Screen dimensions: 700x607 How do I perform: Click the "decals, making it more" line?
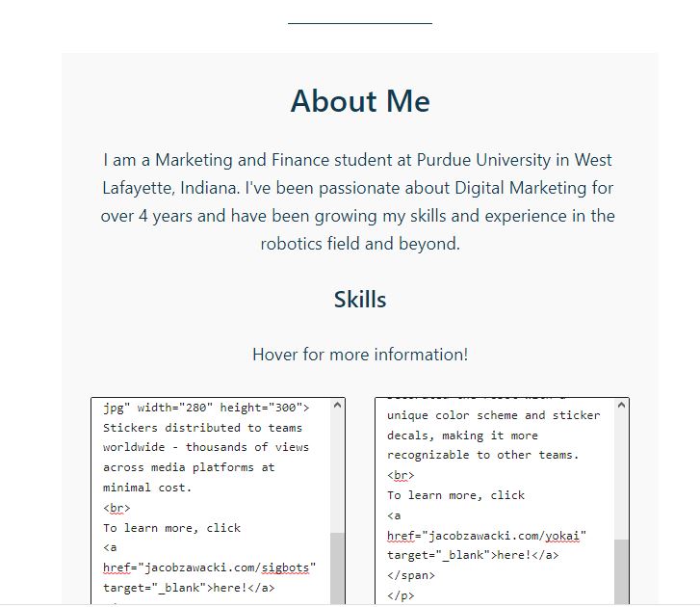[462, 435]
